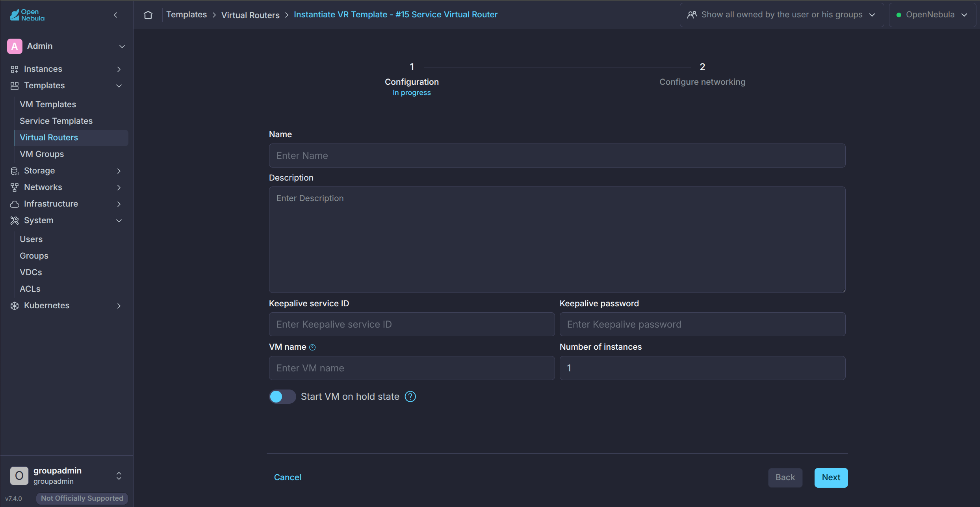
Task: Open the OpenNebula zone dropdown
Action: [x=932, y=15]
